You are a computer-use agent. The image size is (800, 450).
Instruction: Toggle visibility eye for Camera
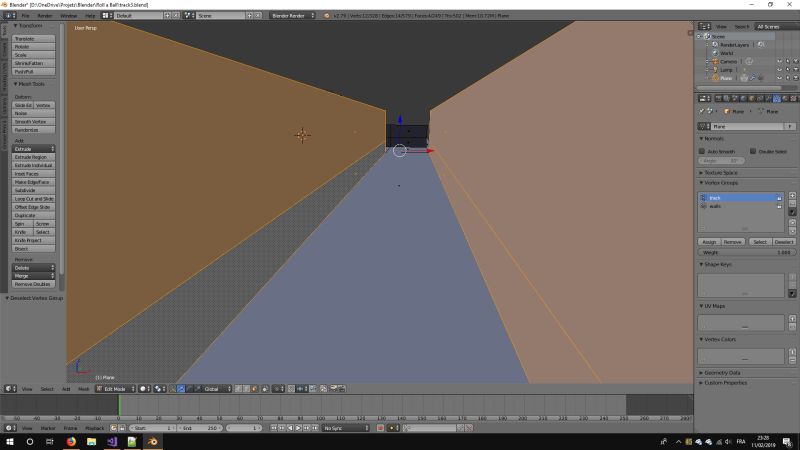(779, 61)
